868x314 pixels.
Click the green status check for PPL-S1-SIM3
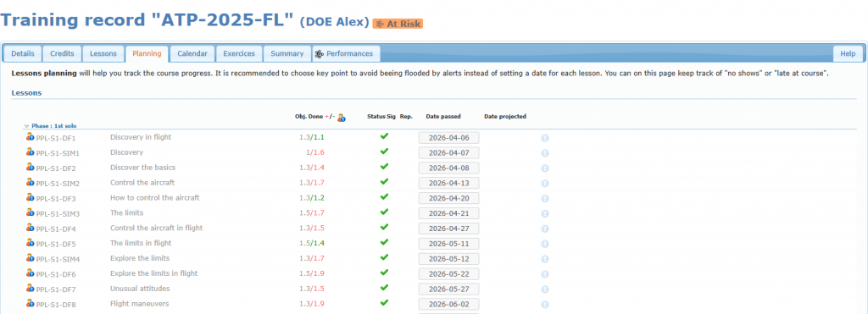point(384,212)
